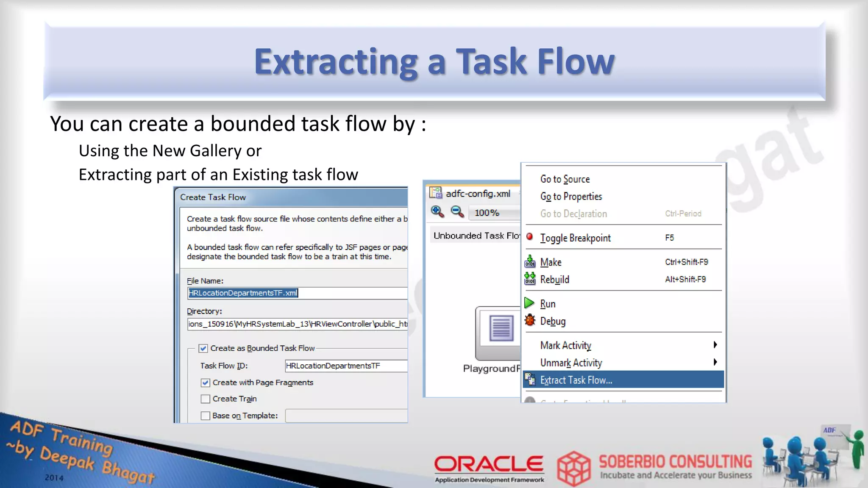
Task: Expand the Mark Activity submenu arrow
Action: [x=715, y=345]
